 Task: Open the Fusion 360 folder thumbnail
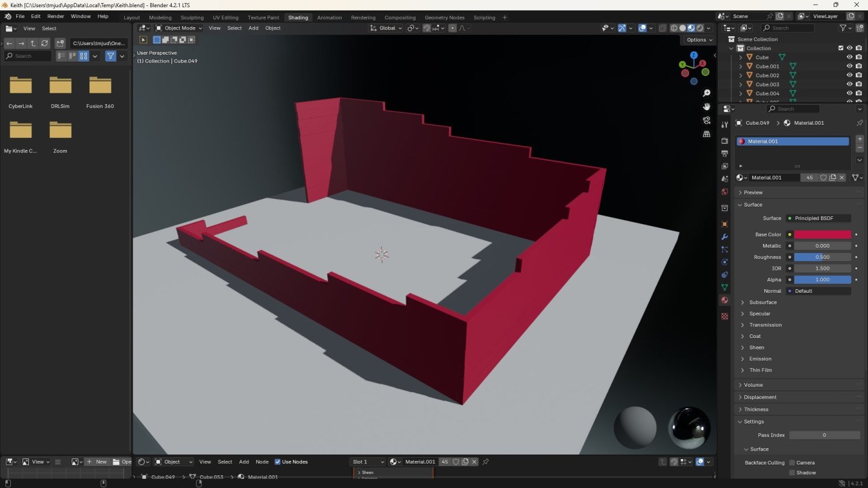(x=100, y=85)
